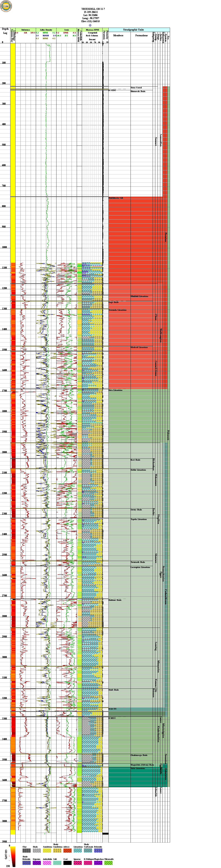This screenshot has height=868, width=221.
Task: Click the B-KCTY marker label
Action: (112, 709)
